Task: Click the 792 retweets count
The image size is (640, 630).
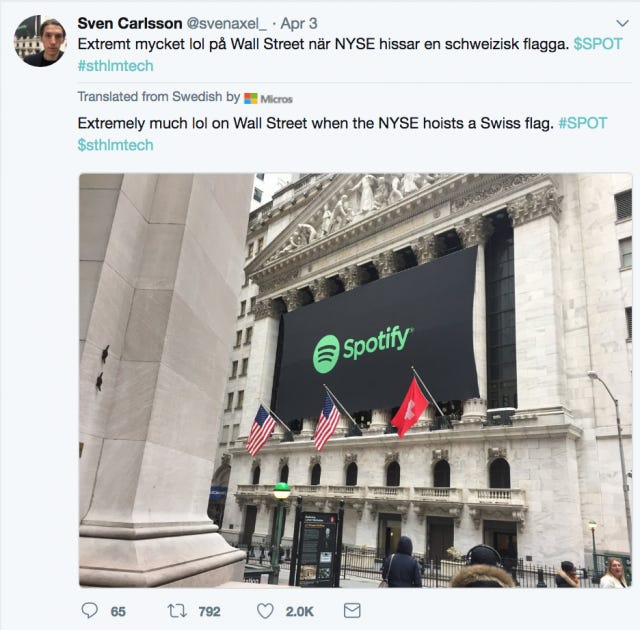Action: pos(209,611)
